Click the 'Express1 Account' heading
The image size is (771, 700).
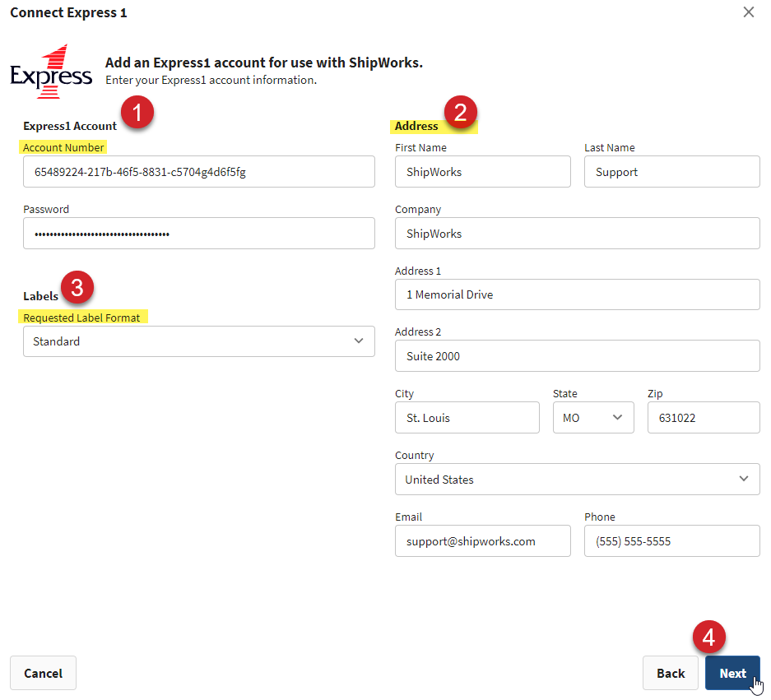click(70, 126)
